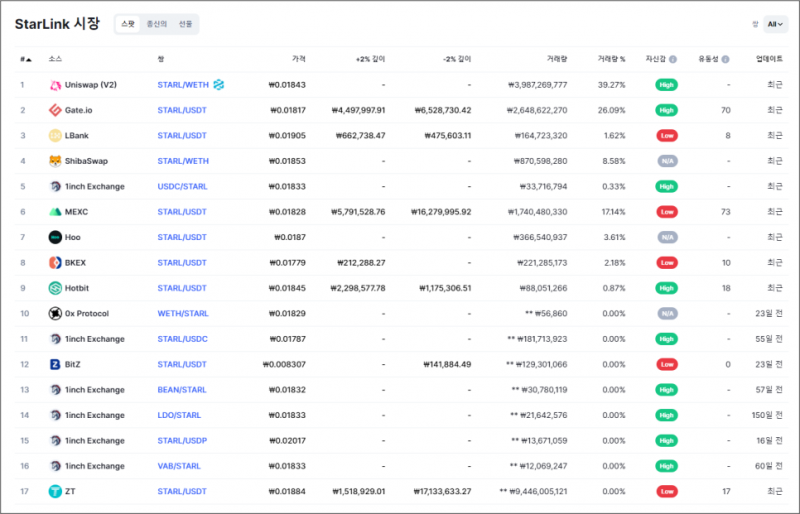
Task: Click the info icon next to 자신감 header
Action: click(673, 59)
